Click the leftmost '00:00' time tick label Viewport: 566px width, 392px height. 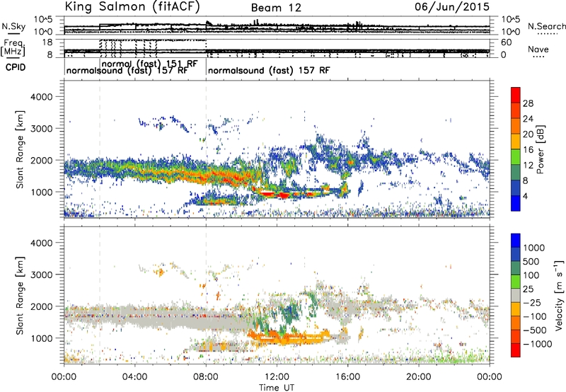click(64, 377)
